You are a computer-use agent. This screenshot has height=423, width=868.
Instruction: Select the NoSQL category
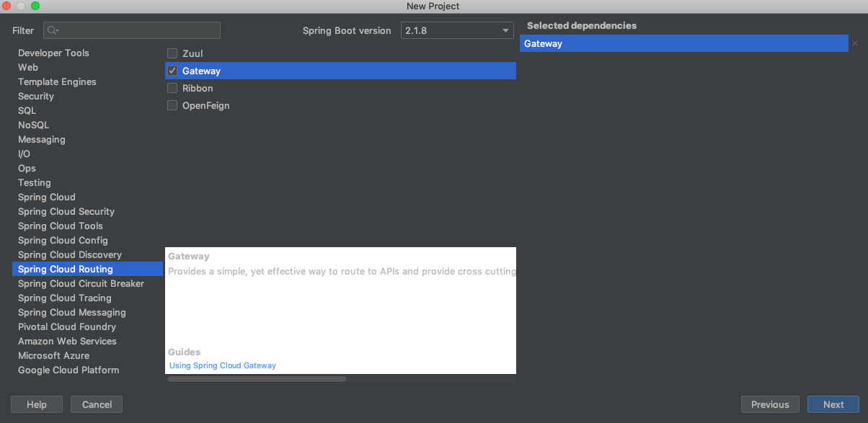coord(33,125)
